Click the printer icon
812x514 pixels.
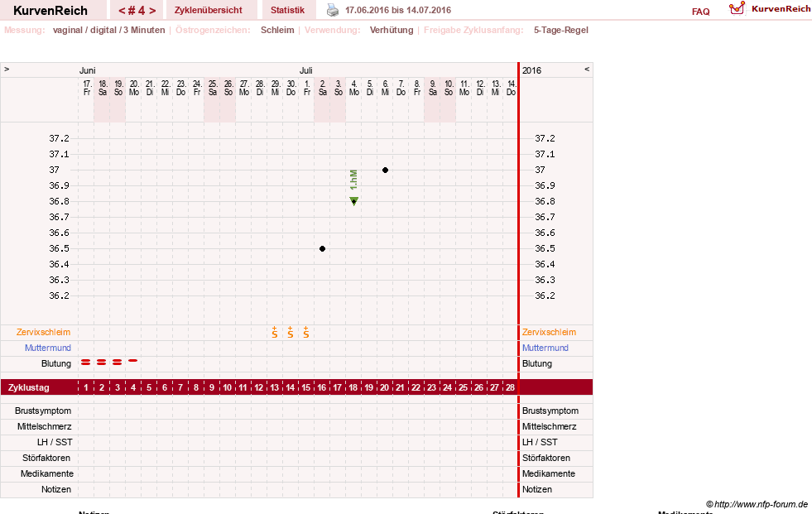[x=333, y=10]
